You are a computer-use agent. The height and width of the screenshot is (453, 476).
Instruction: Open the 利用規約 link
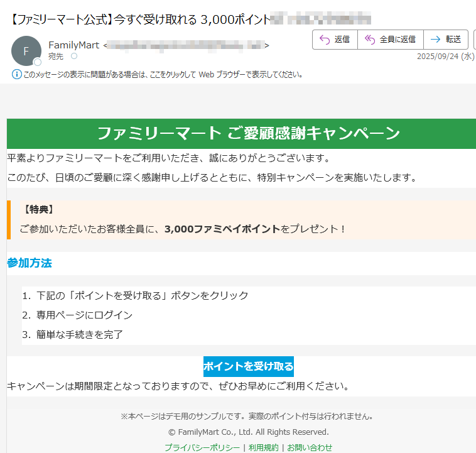(x=263, y=447)
